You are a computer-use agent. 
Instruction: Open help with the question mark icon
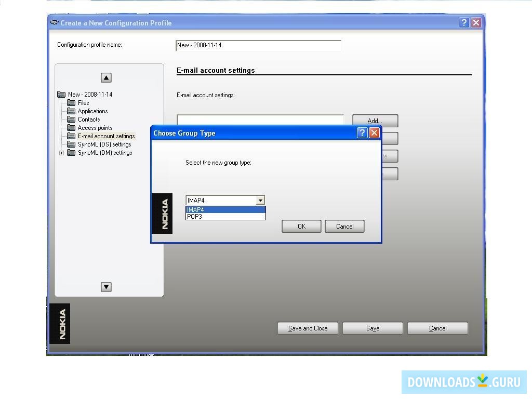coord(362,133)
